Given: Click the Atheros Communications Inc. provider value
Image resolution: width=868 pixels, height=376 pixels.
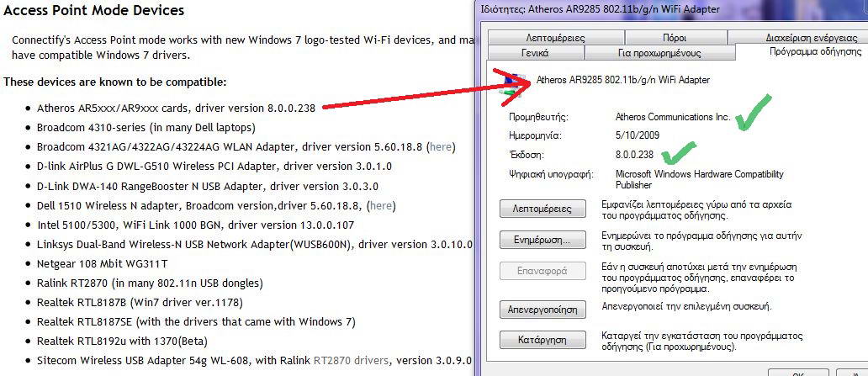Looking at the screenshot, I should (x=673, y=117).
